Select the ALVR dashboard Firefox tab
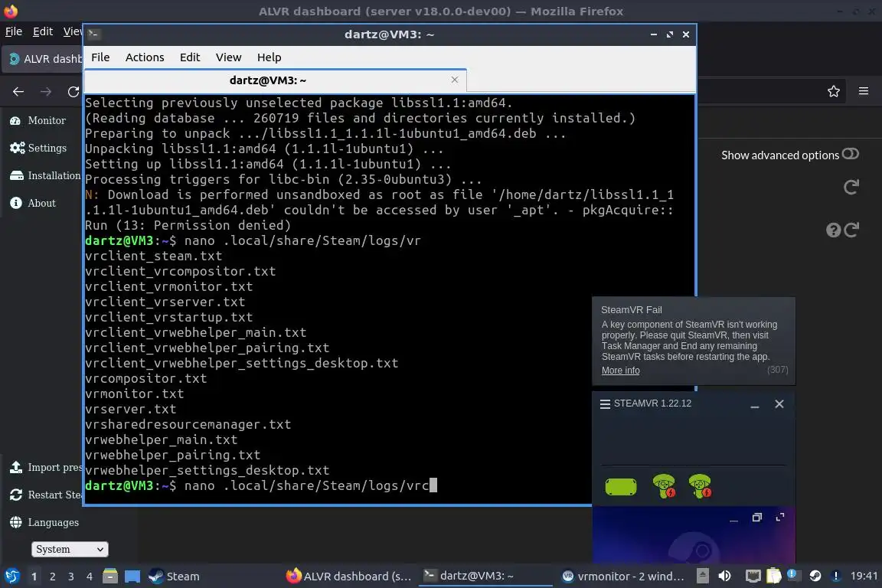Screen dimensions: 882x588 (44, 59)
